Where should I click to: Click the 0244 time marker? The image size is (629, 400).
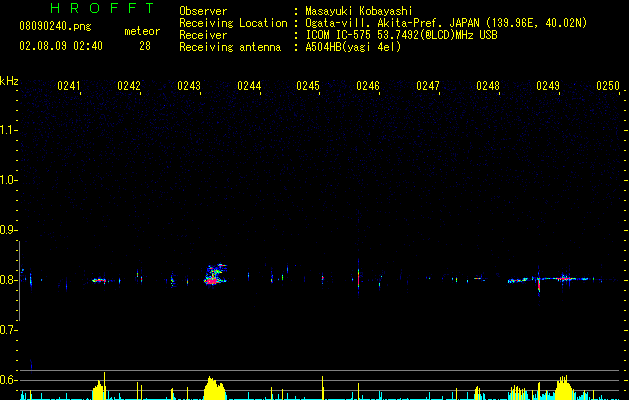(x=249, y=86)
